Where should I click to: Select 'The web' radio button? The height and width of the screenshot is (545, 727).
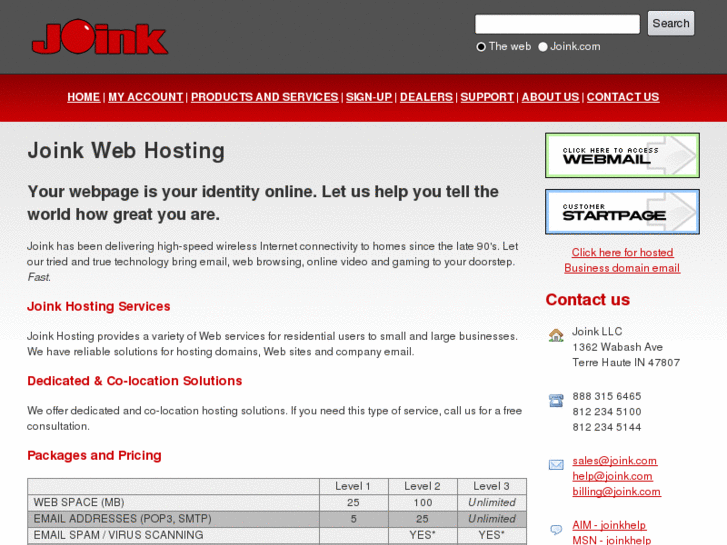coord(481,47)
